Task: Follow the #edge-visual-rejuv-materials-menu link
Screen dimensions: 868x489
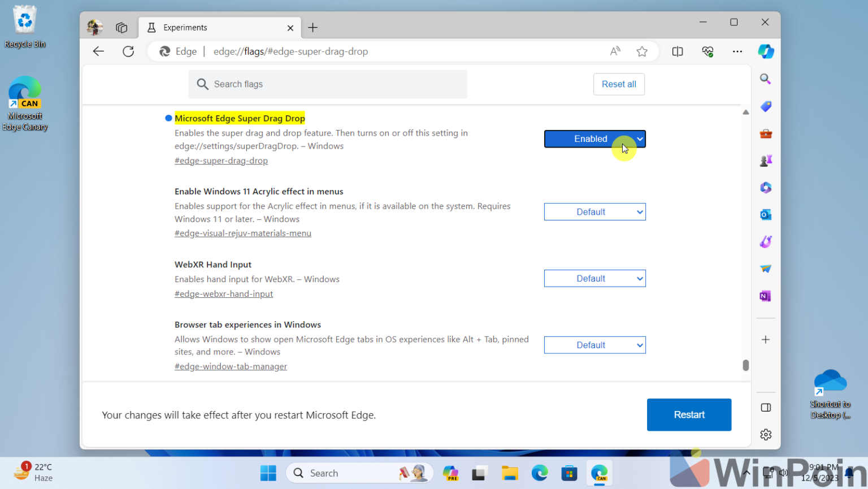Action: click(243, 233)
